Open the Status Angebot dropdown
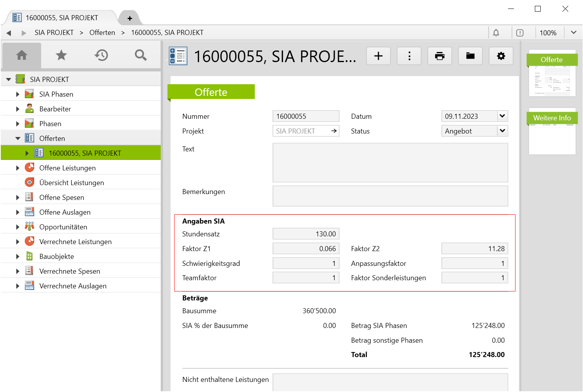The width and height of the screenshot is (583, 392). (502, 131)
